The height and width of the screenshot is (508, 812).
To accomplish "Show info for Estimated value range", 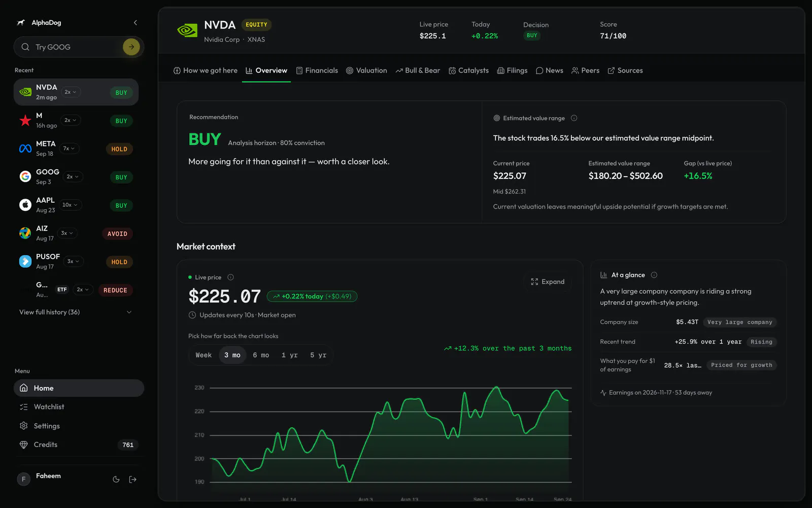I will [574, 118].
